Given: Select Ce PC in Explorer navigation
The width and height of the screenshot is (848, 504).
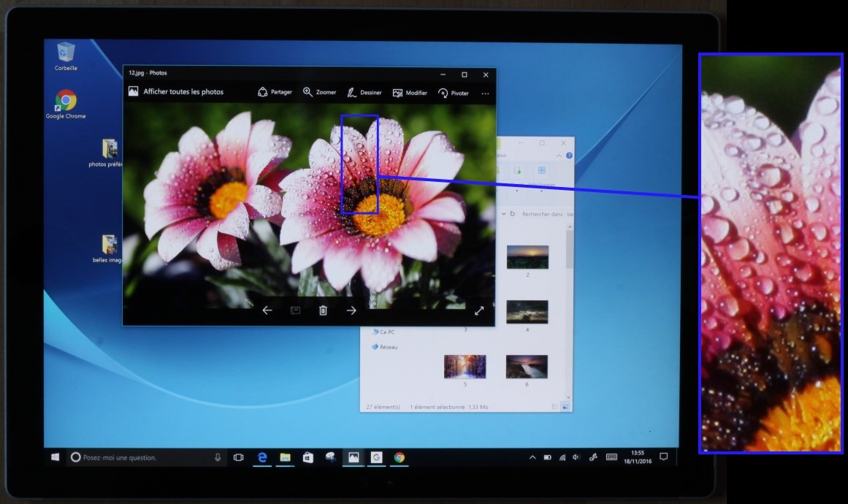Looking at the screenshot, I should [384, 332].
